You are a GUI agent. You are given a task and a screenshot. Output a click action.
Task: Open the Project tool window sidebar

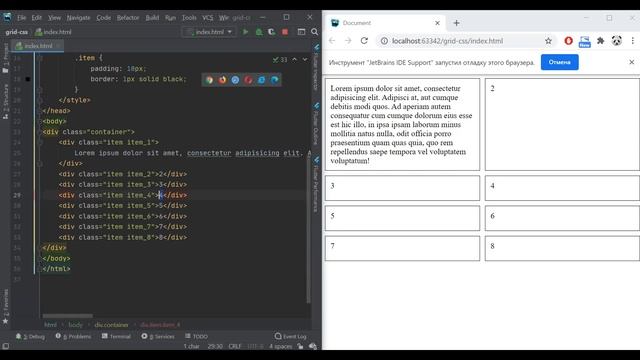[x=5, y=58]
